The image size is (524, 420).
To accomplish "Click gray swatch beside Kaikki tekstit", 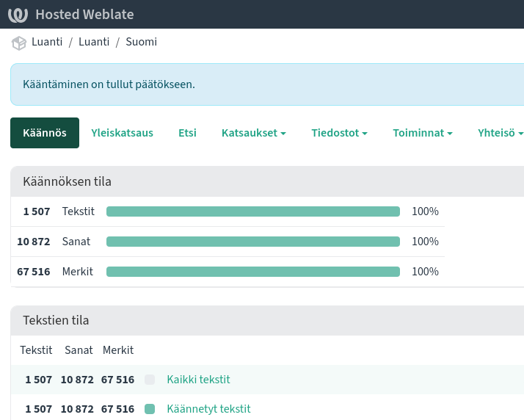I will pos(150,380).
